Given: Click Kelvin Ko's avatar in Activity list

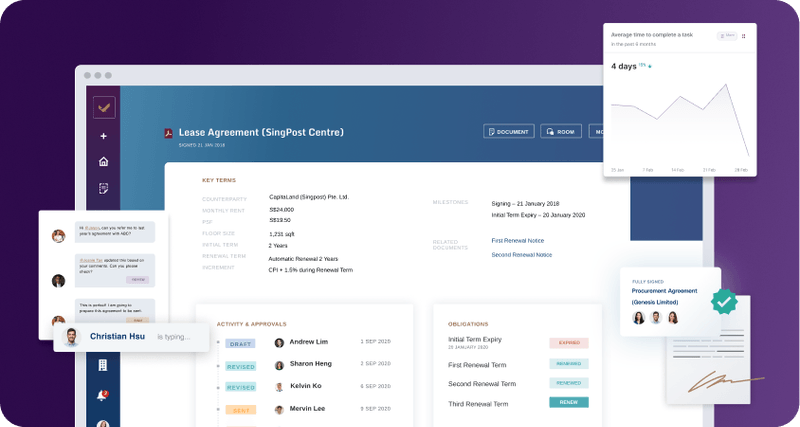Looking at the screenshot, I should (279, 387).
